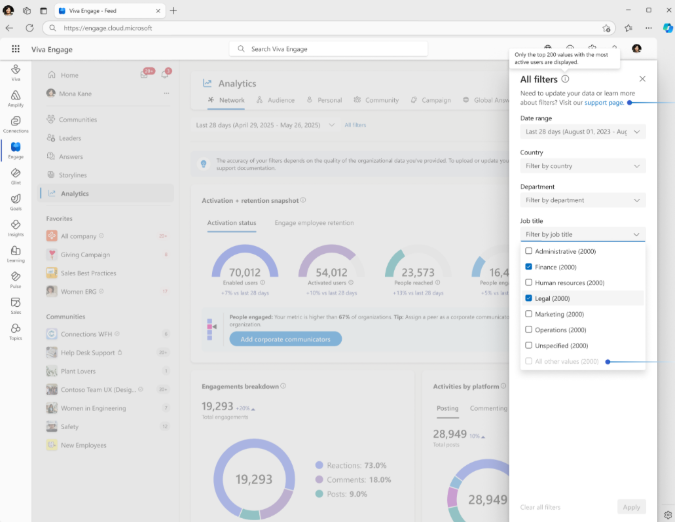Open Glint in the left rail

pyautogui.click(x=15, y=176)
